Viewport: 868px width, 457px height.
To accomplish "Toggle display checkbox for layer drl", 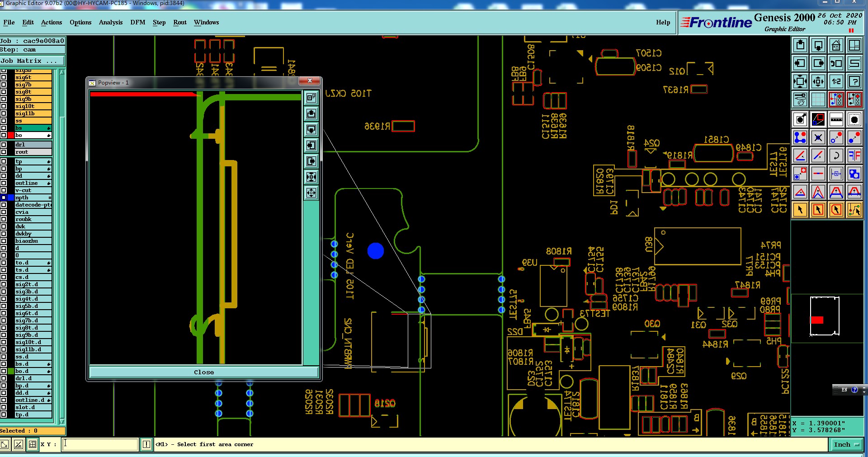I will (4, 145).
